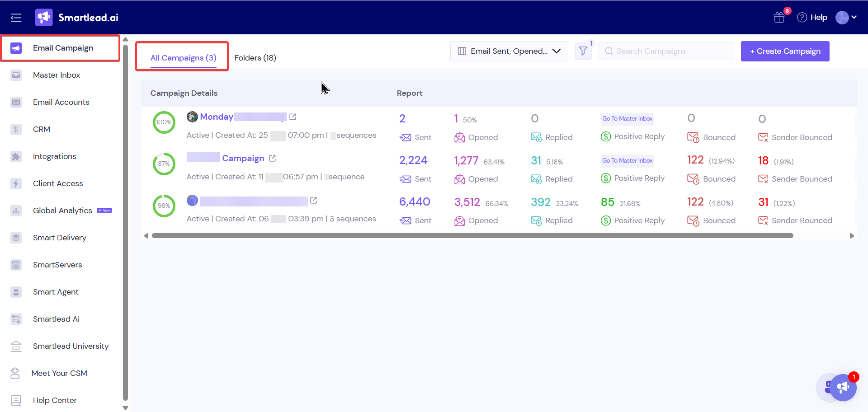Switch to the Folders (18) tab
868x412 pixels.
click(x=255, y=58)
